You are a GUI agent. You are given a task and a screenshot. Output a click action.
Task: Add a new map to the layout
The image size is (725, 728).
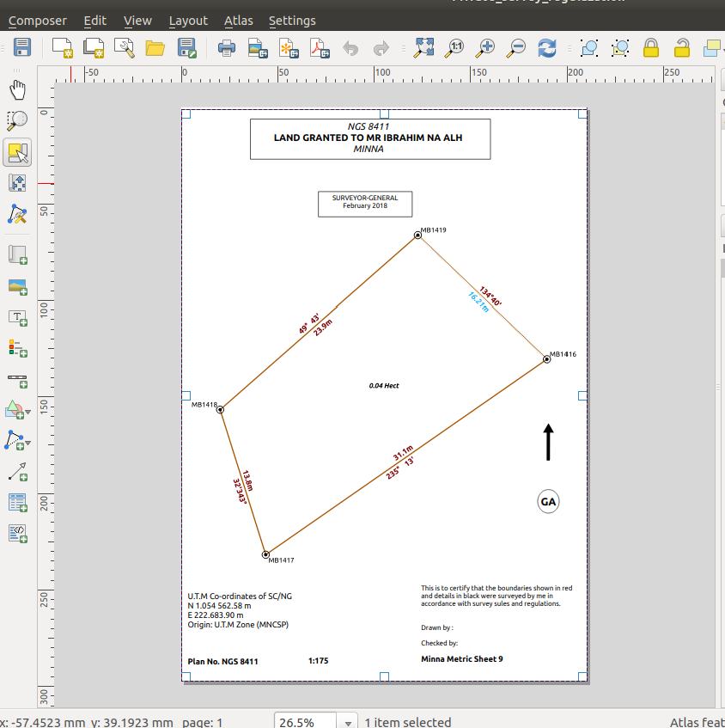(x=17, y=254)
